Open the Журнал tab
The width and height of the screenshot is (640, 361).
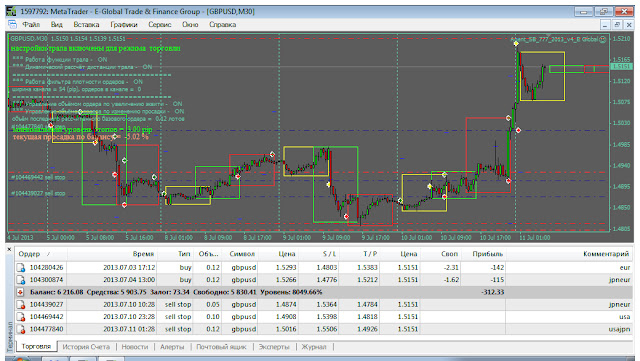313,347
